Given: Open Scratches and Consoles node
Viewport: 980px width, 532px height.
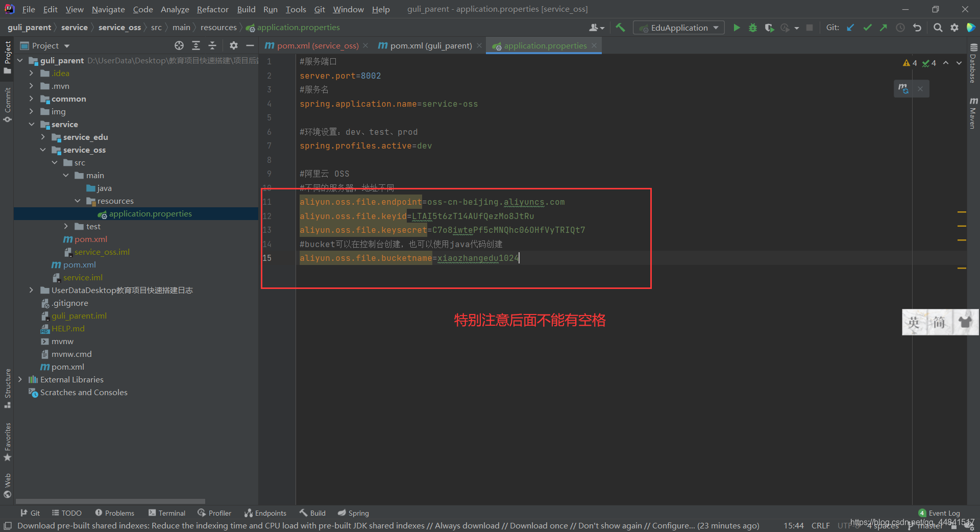Looking at the screenshot, I should tap(84, 392).
